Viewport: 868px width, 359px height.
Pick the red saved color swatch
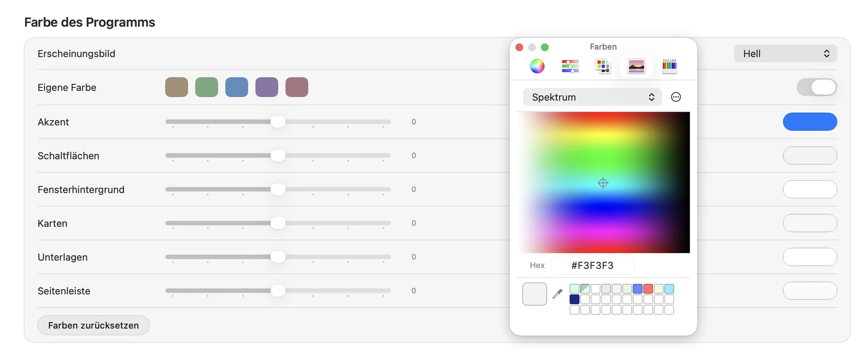[x=648, y=289]
